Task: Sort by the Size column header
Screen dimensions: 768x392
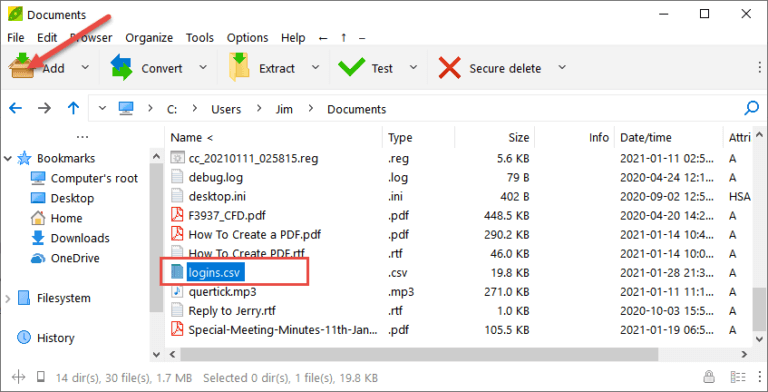Action: click(494, 138)
